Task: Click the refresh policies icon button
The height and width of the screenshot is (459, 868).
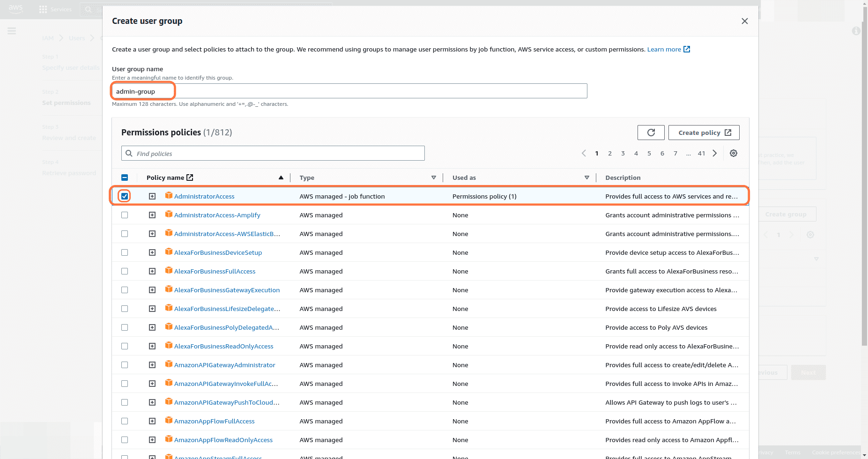Action: click(x=651, y=133)
